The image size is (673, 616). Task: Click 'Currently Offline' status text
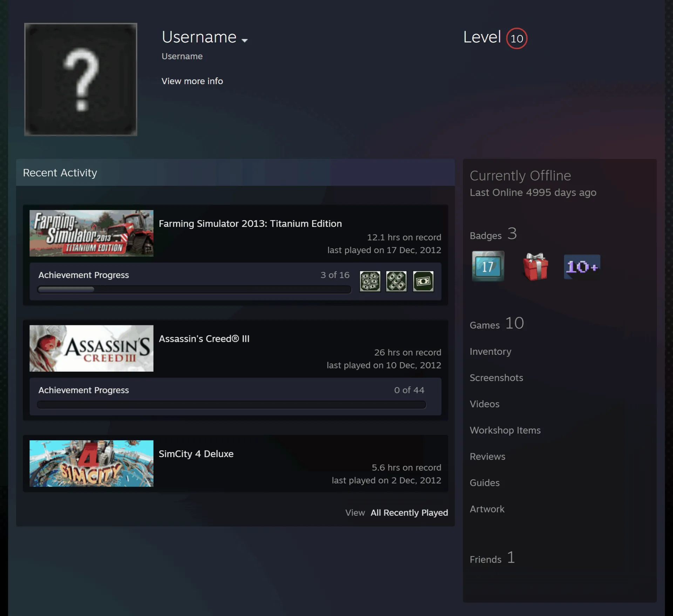coord(520,176)
